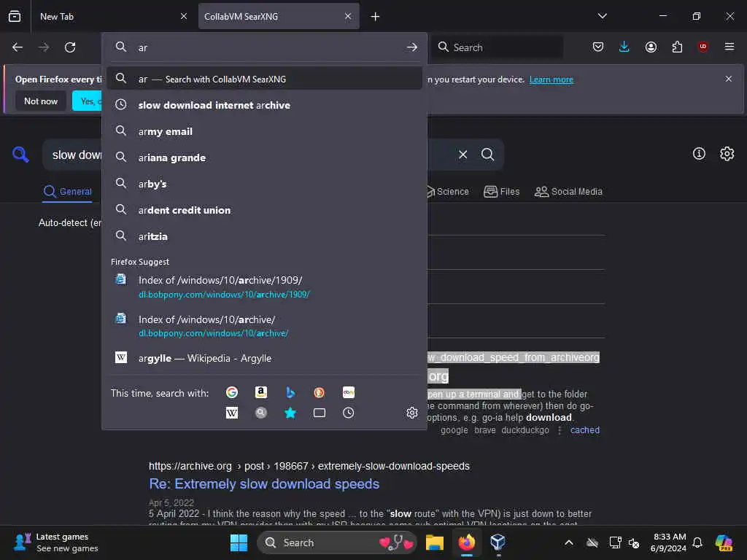The image size is (747, 560).
Task: Open the cached result link
Action: coord(585,430)
